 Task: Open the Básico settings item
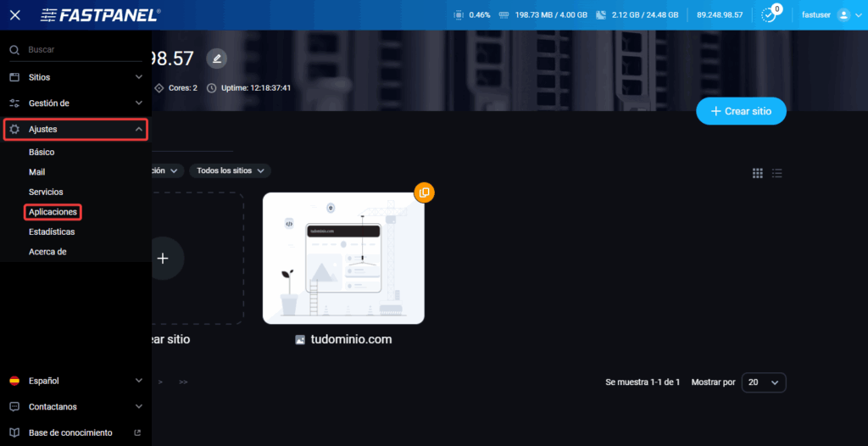(42, 152)
